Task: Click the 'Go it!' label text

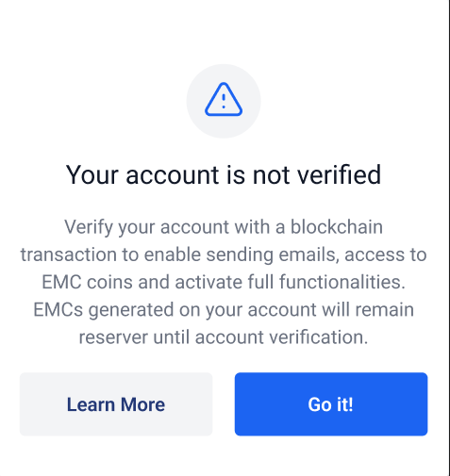Action: tap(331, 404)
